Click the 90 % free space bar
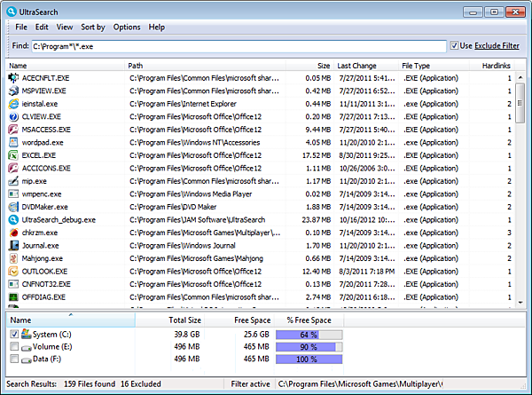The image size is (532, 395). [x=309, y=347]
